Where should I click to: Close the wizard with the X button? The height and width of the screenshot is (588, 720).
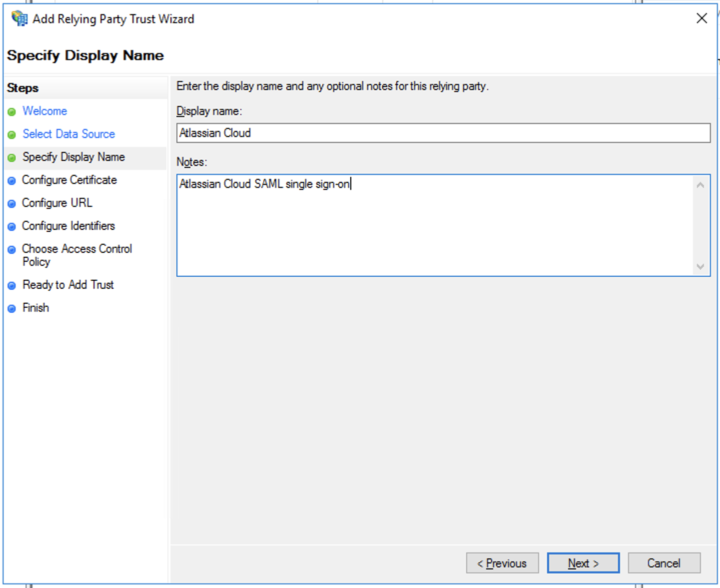(702, 18)
